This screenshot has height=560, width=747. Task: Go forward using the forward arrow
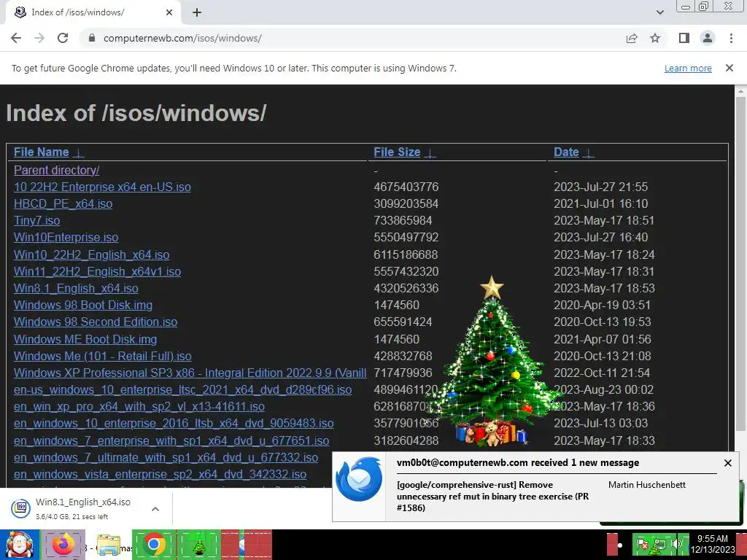pyautogui.click(x=39, y=38)
